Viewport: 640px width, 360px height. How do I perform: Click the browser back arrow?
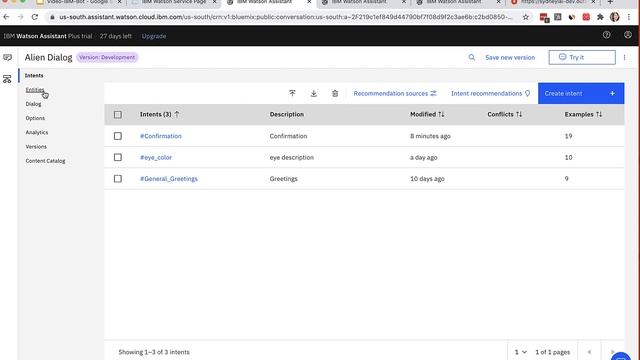[6, 17]
